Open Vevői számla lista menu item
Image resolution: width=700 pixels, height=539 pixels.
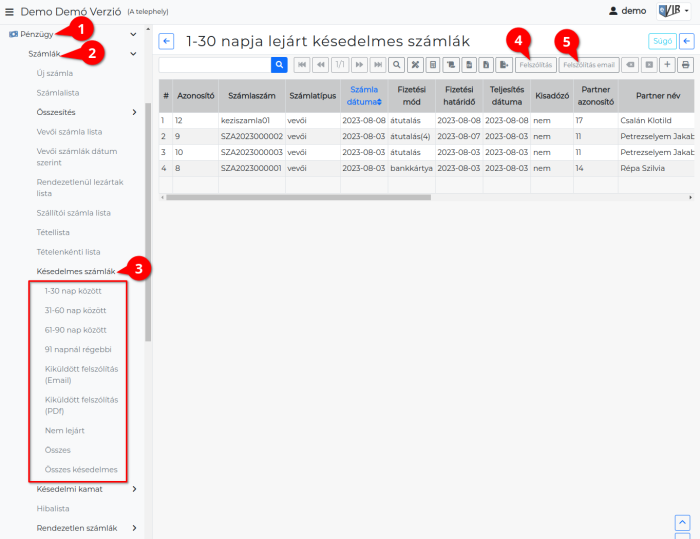[69, 131]
